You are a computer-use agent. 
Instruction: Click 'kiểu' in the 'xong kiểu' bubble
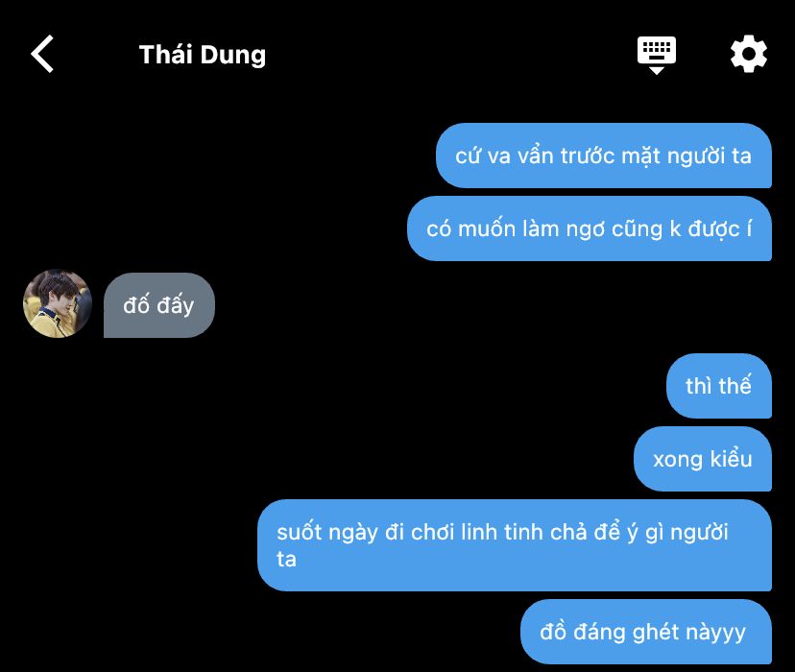pyautogui.click(x=731, y=459)
